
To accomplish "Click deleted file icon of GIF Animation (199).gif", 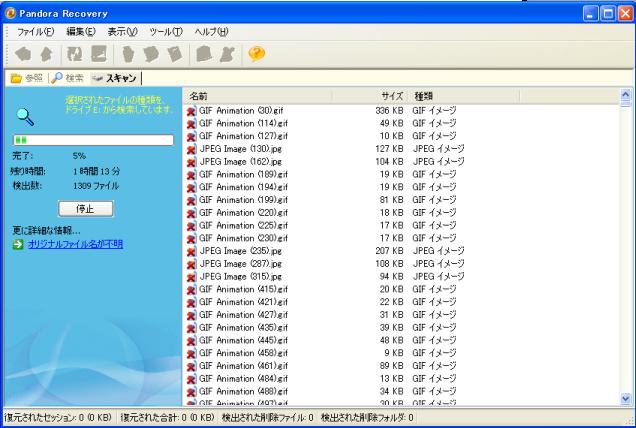I will pyautogui.click(x=191, y=200).
